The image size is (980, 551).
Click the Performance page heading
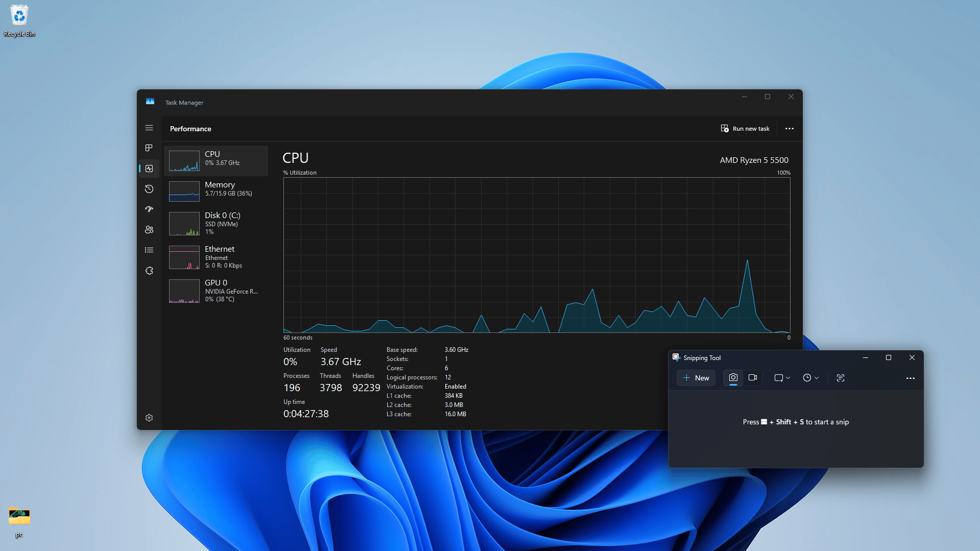(190, 129)
